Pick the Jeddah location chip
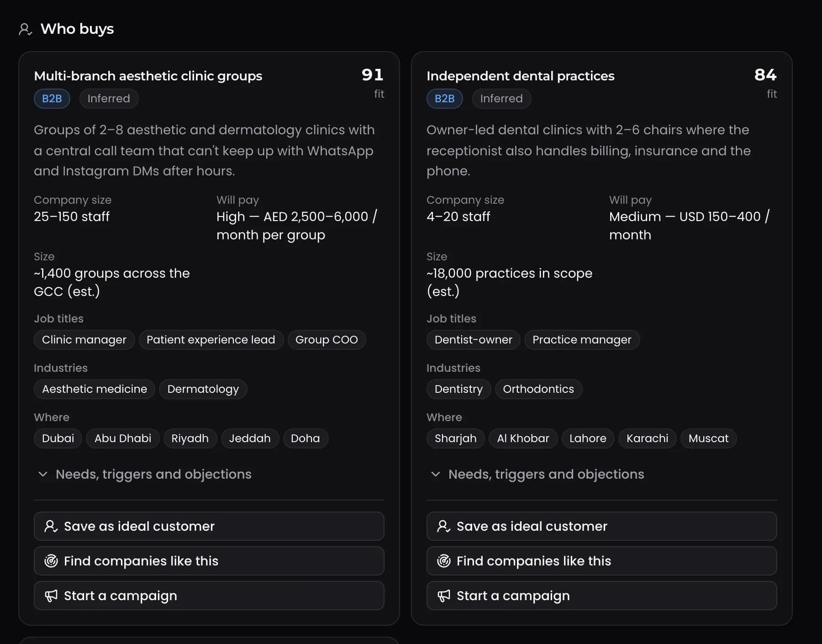 pos(250,438)
